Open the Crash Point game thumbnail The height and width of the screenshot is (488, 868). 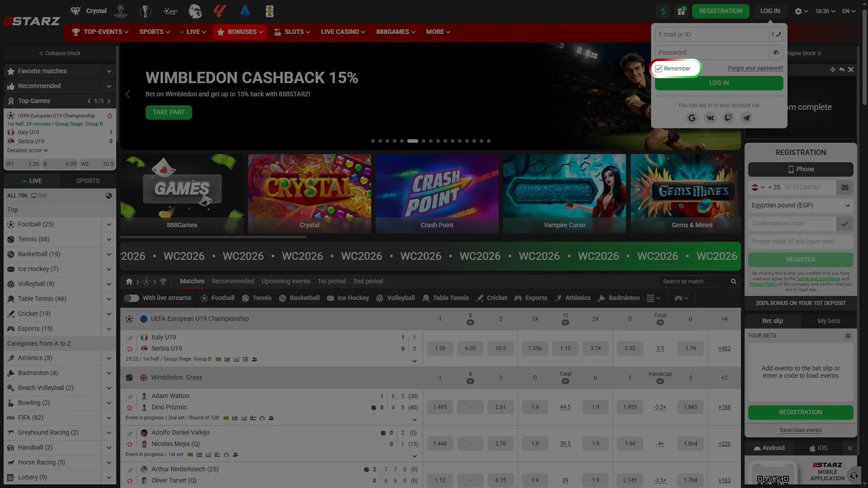click(437, 194)
